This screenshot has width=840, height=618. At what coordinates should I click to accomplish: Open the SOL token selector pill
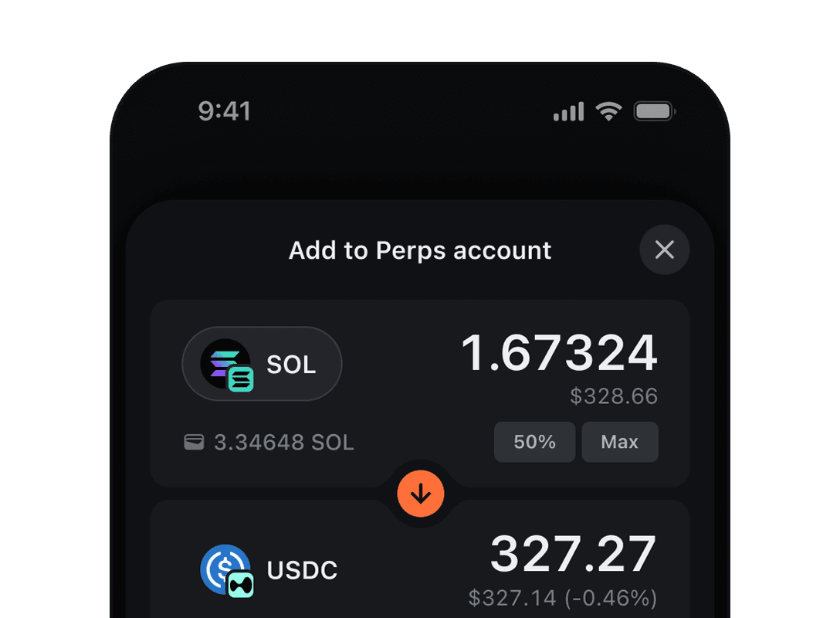pyautogui.click(x=262, y=364)
